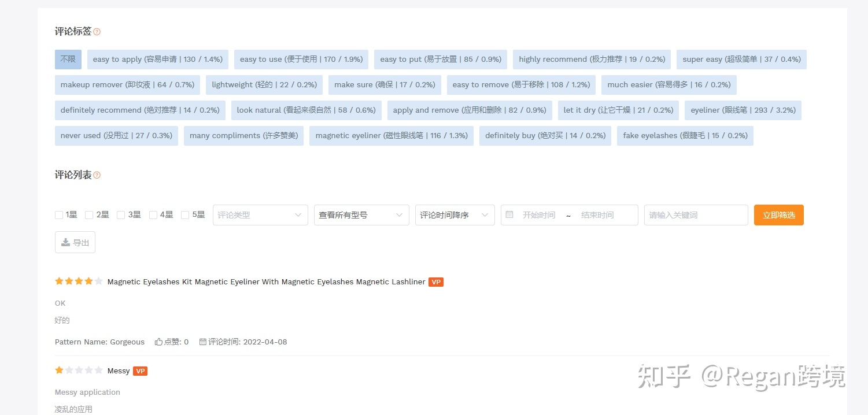Select the 'definitely buy' tag
868x415 pixels.
point(545,136)
